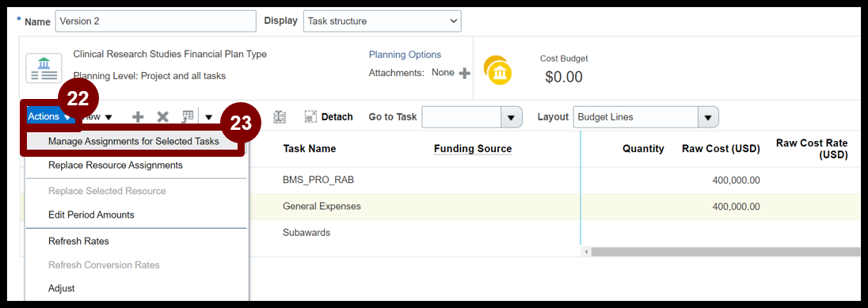The width and height of the screenshot is (868, 308).
Task: Select Manage Assignments for Selected Tasks
Action: click(133, 141)
